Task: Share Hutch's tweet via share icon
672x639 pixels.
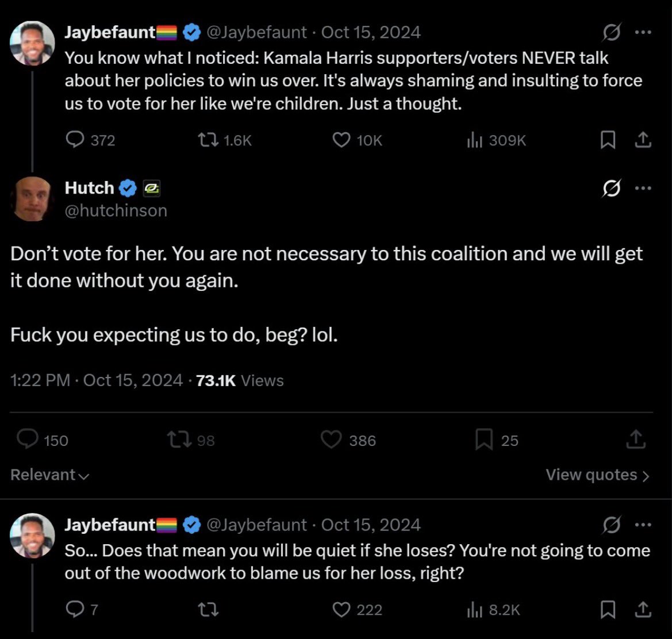Action: click(635, 440)
